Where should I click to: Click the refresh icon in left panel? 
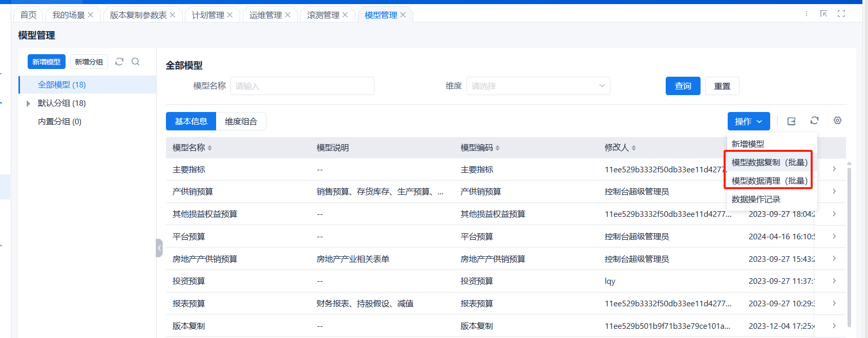point(119,62)
